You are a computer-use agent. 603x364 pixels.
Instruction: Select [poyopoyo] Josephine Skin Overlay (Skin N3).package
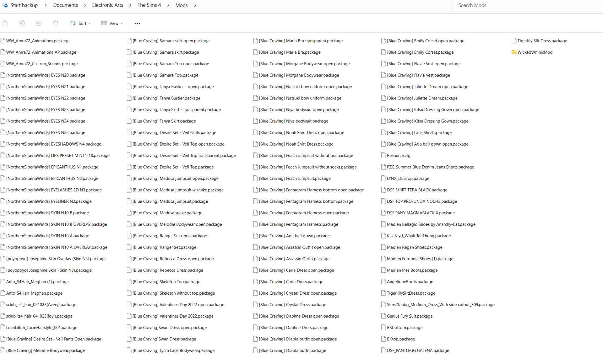(53, 259)
